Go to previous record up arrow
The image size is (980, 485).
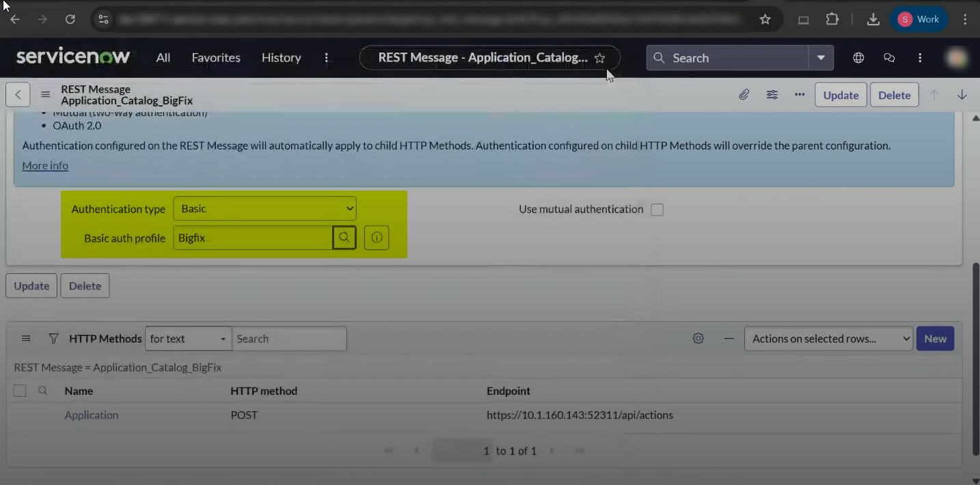[x=934, y=95]
